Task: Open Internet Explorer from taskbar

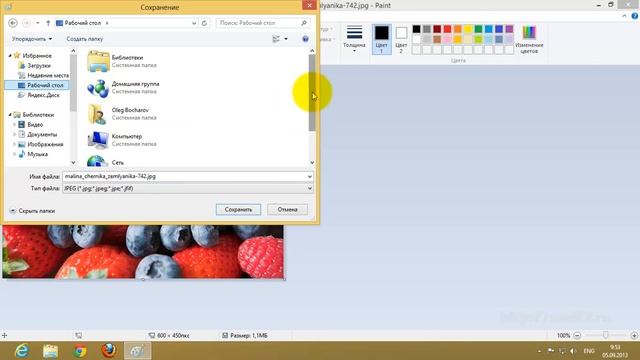Action: pos(22,351)
